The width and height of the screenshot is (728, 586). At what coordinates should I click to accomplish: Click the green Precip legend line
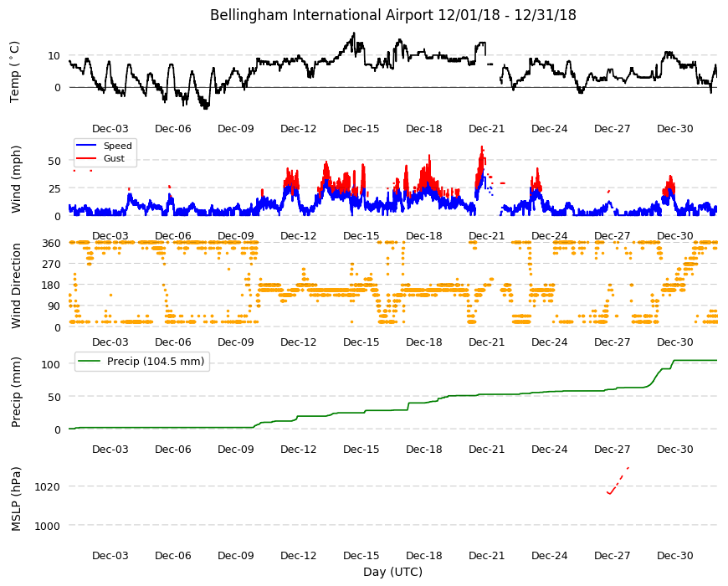[90, 362]
